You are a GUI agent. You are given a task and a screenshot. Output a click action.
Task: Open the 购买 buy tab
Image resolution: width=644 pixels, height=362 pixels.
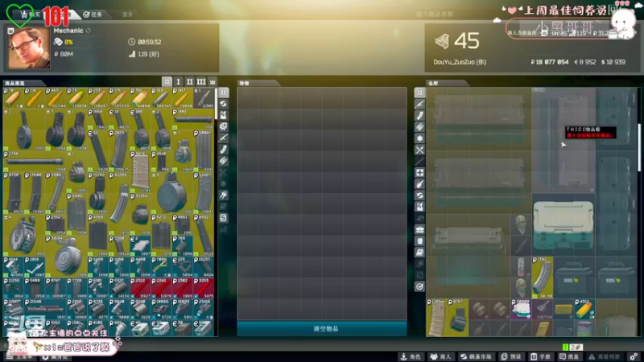point(31,14)
